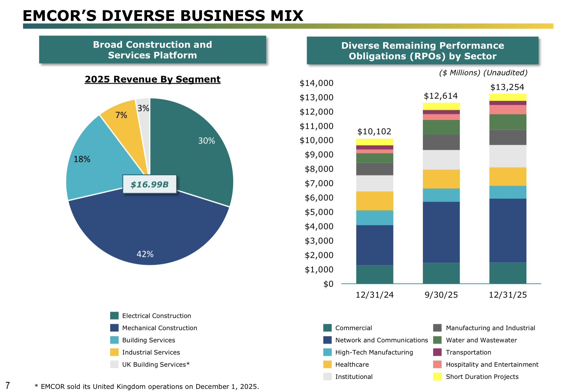This screenshot has width=569, height=392.
Task: Click the Mechanical Construction legend color swatch
Action: pos(114,328)
